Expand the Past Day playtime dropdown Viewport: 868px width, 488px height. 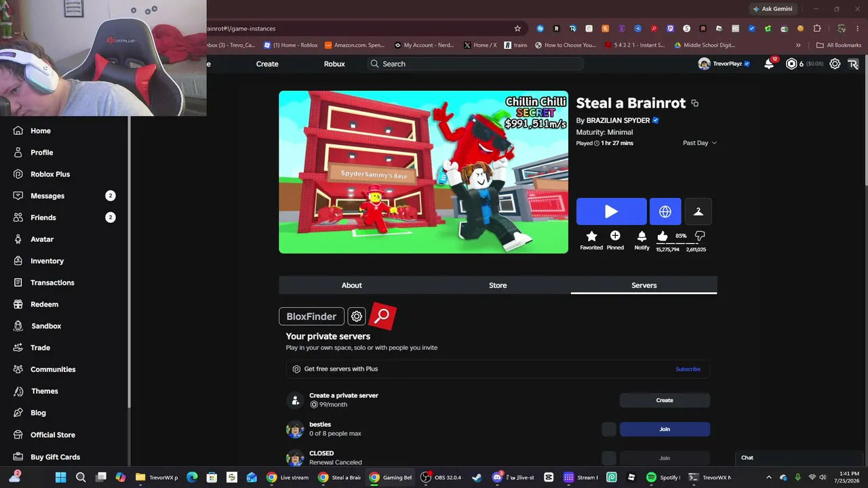pyautogui.click(x=700, y=143)
